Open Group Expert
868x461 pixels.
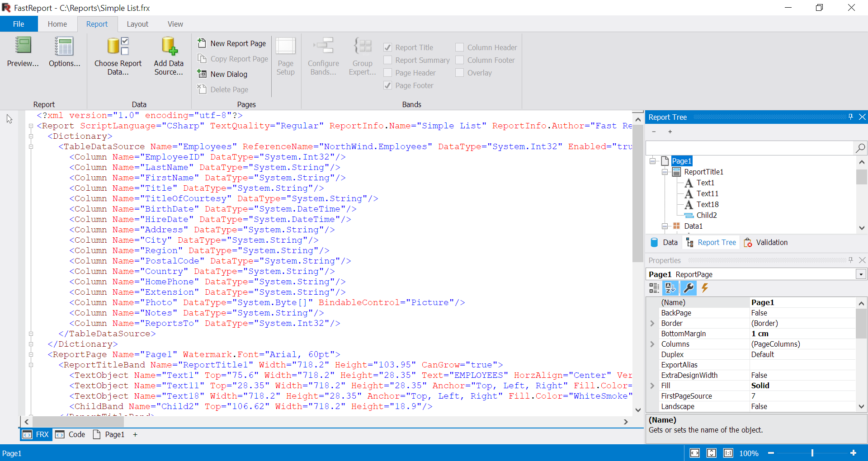tap(363, 56)
